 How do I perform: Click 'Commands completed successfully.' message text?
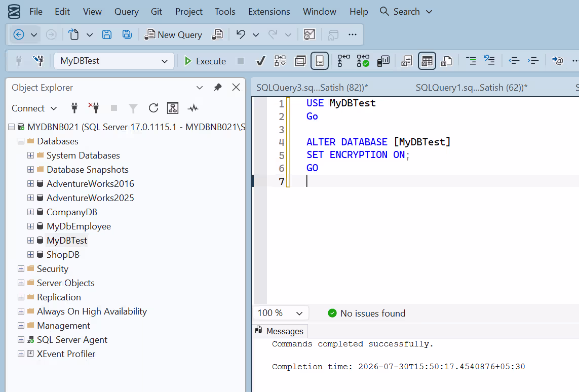pyautogui.click(x=353, y=344)
